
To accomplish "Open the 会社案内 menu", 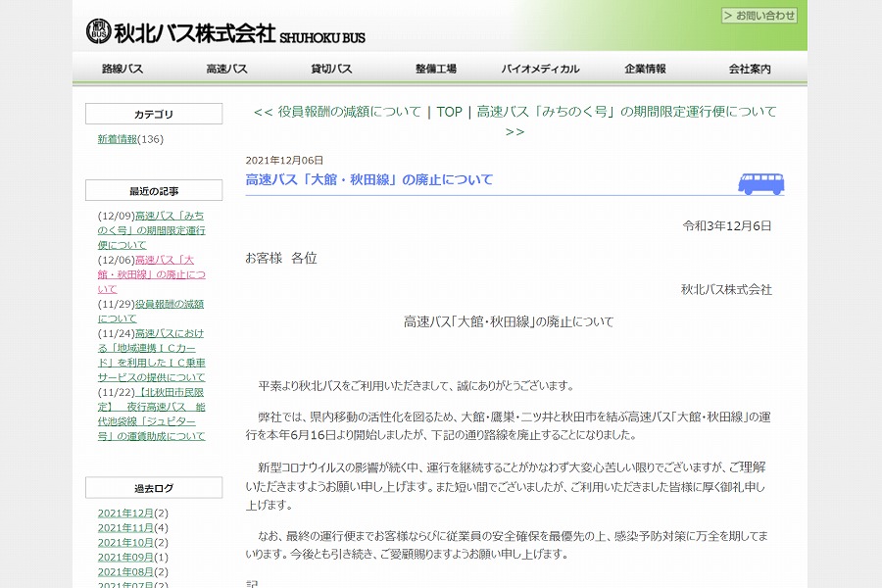I will pyautogui.click(x=750, y=69).
